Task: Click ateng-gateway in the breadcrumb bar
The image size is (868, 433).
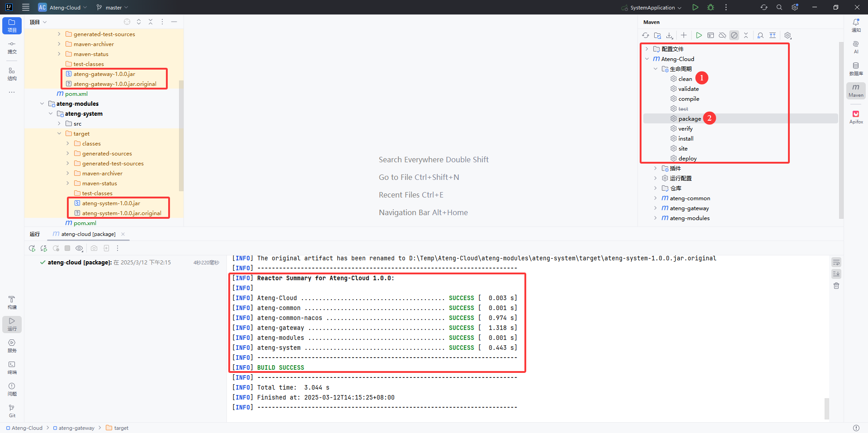Action: (x=76, y=428)
